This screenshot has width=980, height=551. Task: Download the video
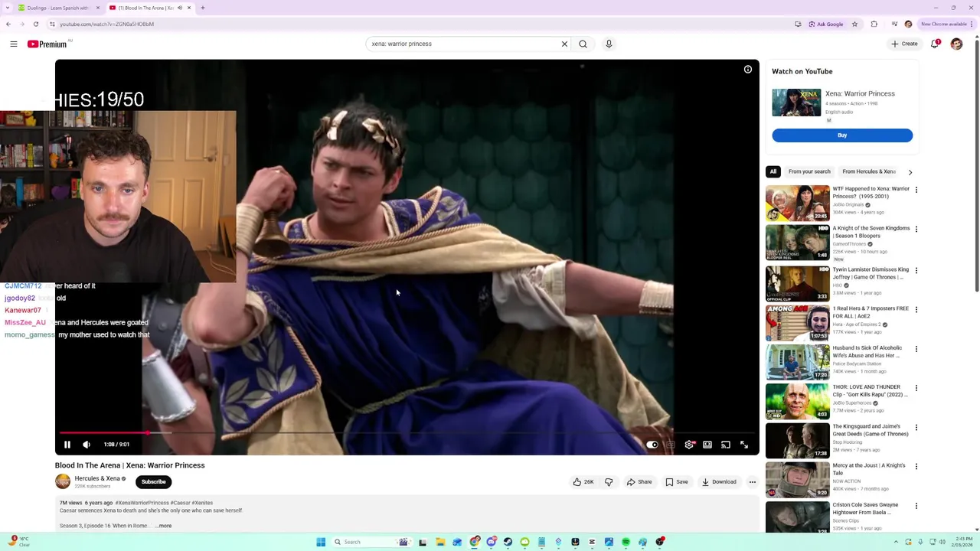(719, 482)
